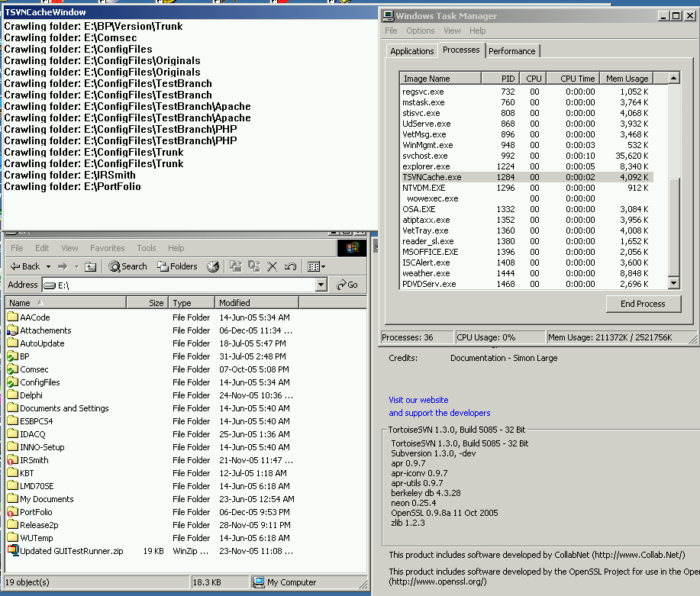Click 'Crawling folder: E:\IRSmith' log line
700x596 pixels.
tap(69, 175)
